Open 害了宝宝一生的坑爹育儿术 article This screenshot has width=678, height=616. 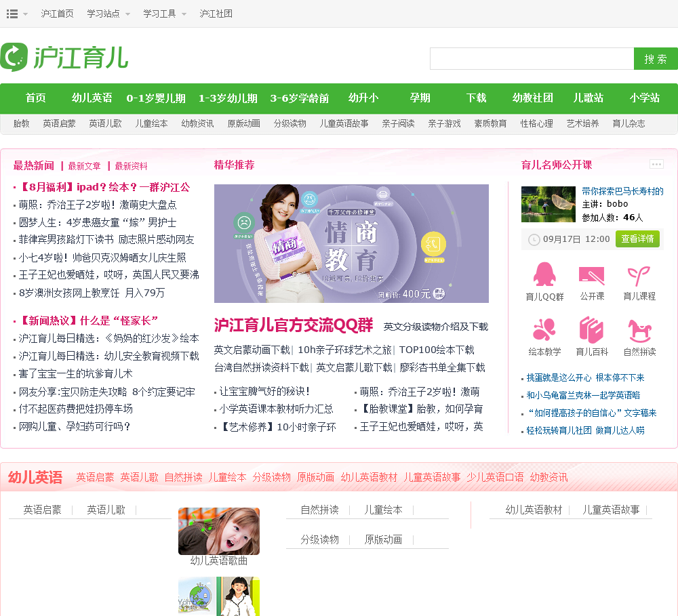click(x=76, y=374)
